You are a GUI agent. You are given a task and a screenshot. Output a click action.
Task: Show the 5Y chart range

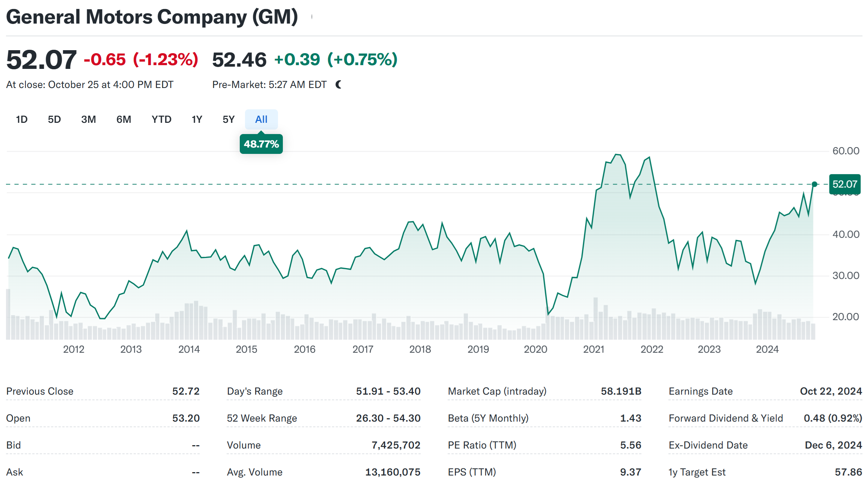pyautogui.click(x=229, y=119)
